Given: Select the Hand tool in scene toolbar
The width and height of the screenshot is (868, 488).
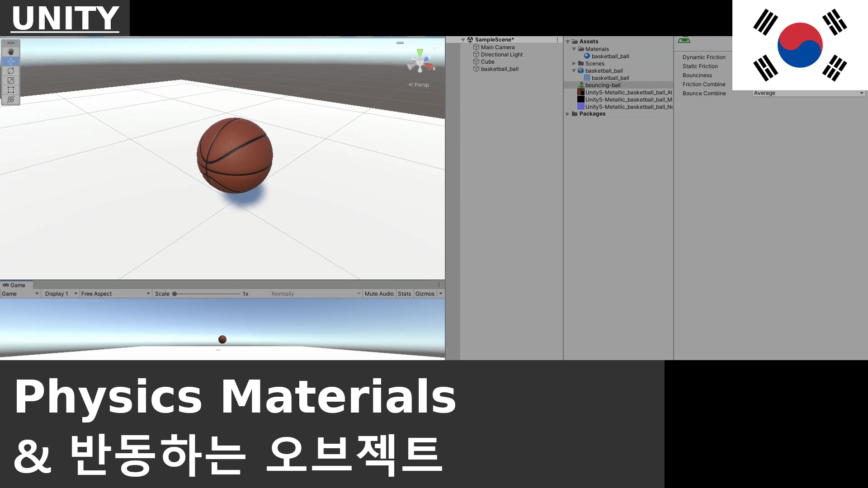Looking at the screenshot, I should click(11, 52).
